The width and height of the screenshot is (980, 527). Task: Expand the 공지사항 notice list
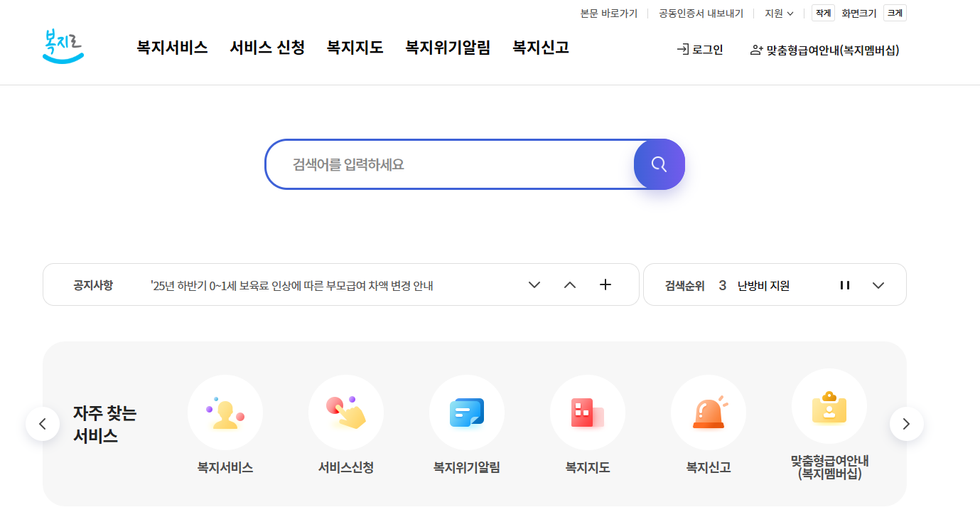(534, 284)
